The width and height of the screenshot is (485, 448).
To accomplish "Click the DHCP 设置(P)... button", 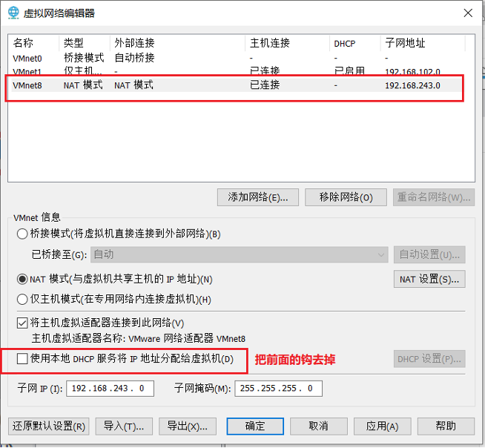I will (429, 359).
